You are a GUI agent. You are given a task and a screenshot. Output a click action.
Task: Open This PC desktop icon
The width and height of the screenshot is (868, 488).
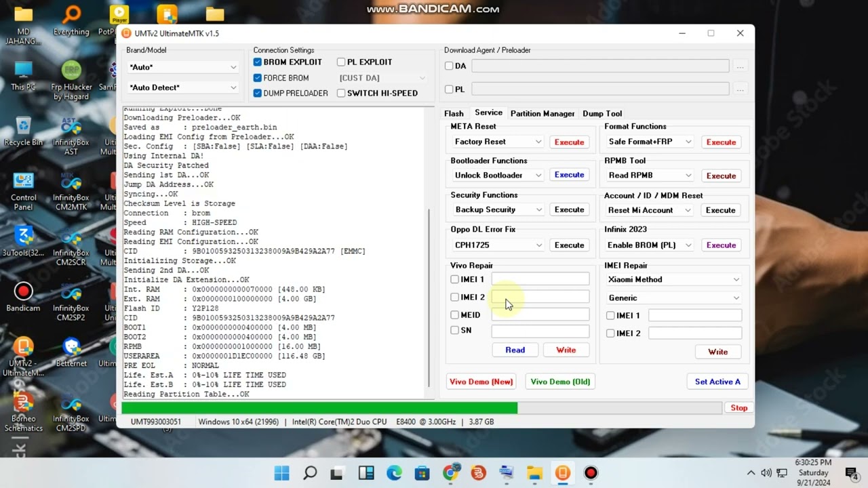tap(23, 75)
